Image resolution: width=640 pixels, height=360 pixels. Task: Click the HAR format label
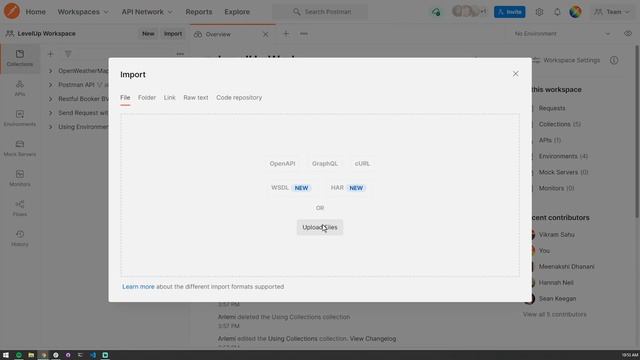337,187
